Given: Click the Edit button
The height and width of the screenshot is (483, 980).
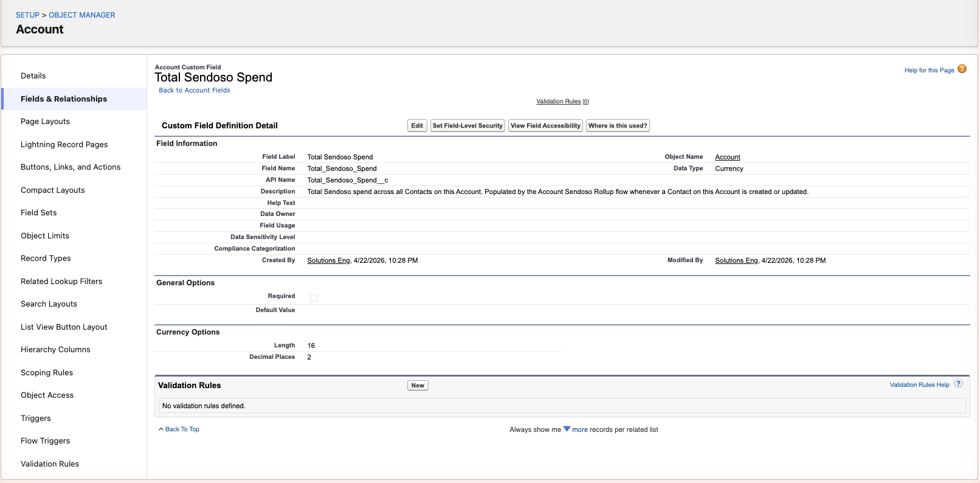Looking at the screenshot, I should click(x=417, y=126).
